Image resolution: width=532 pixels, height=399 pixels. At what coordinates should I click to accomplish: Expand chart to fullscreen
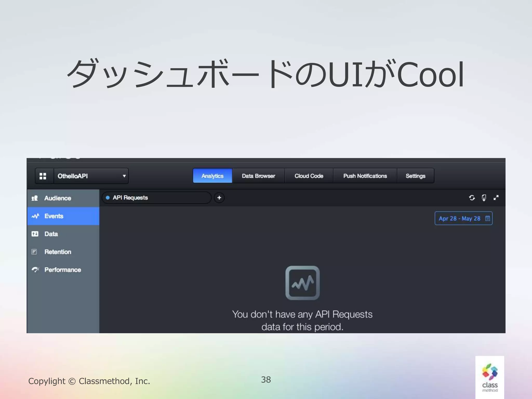496,198
